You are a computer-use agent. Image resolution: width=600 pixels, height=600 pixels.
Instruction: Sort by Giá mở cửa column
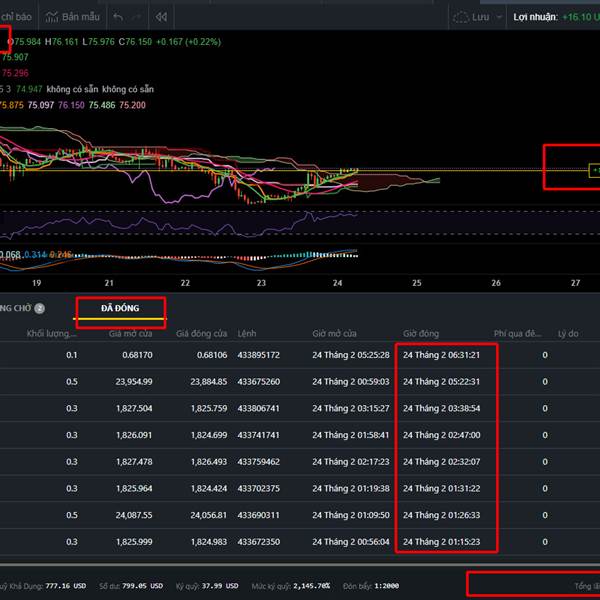130,333
